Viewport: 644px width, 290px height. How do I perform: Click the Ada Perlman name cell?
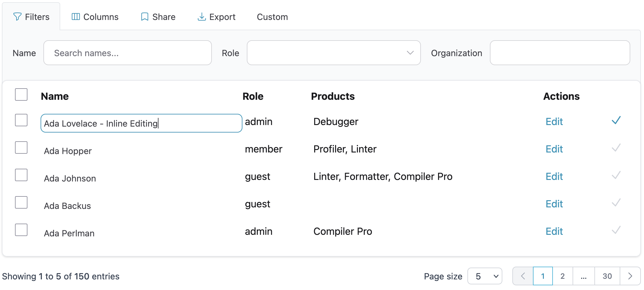coord(69,233)
